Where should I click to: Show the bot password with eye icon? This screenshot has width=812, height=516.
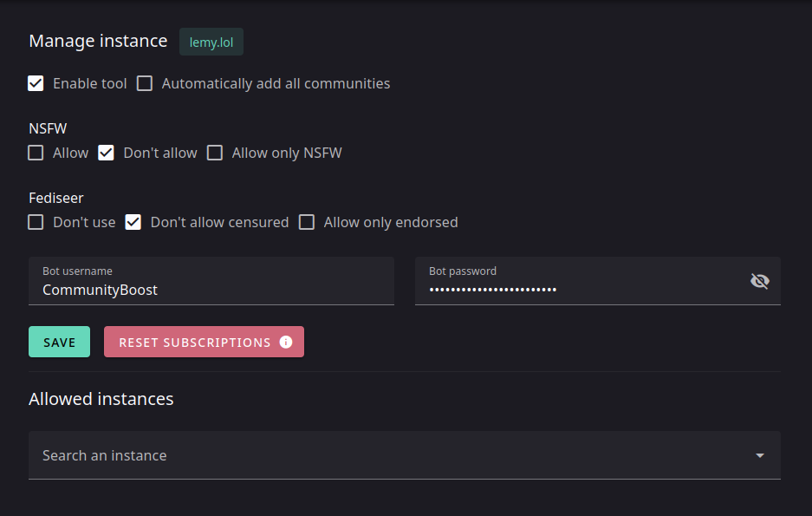(760, 281)
